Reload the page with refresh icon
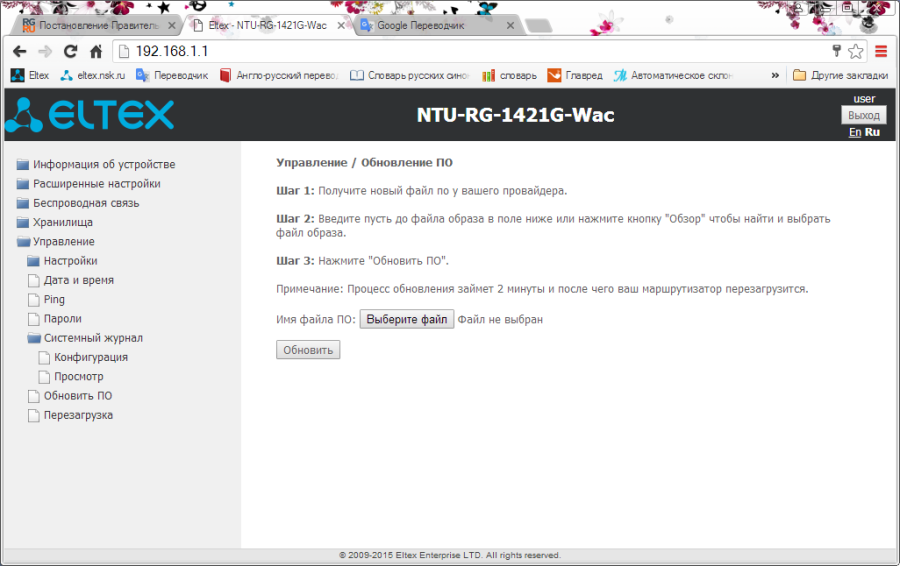Viewport: 900px width, 566px height. 70,52
